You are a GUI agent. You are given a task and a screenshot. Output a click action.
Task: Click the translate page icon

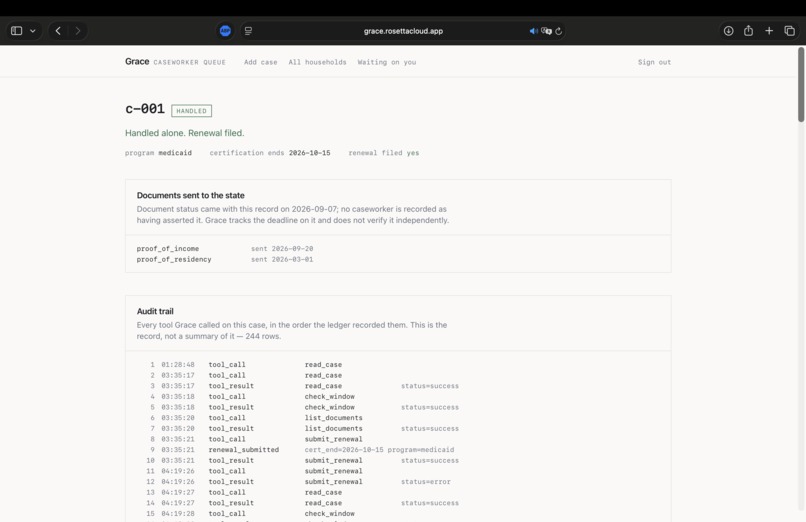[x=546, y=31]
